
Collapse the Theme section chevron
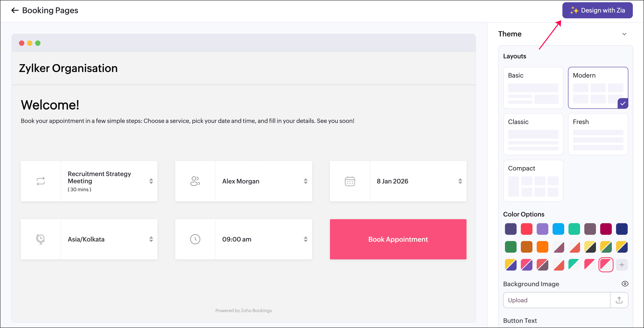624,34
